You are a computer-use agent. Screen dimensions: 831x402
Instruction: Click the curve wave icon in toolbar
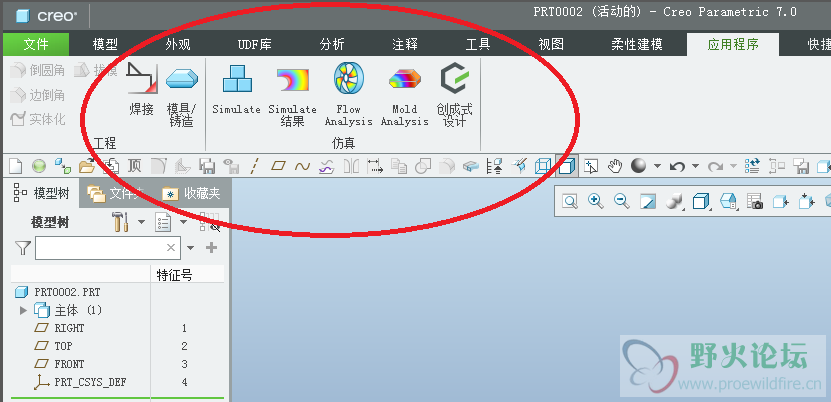302,166
